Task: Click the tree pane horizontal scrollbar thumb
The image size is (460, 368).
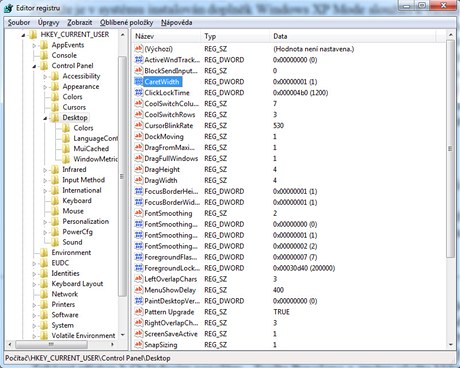Action: tap(52, 344)
